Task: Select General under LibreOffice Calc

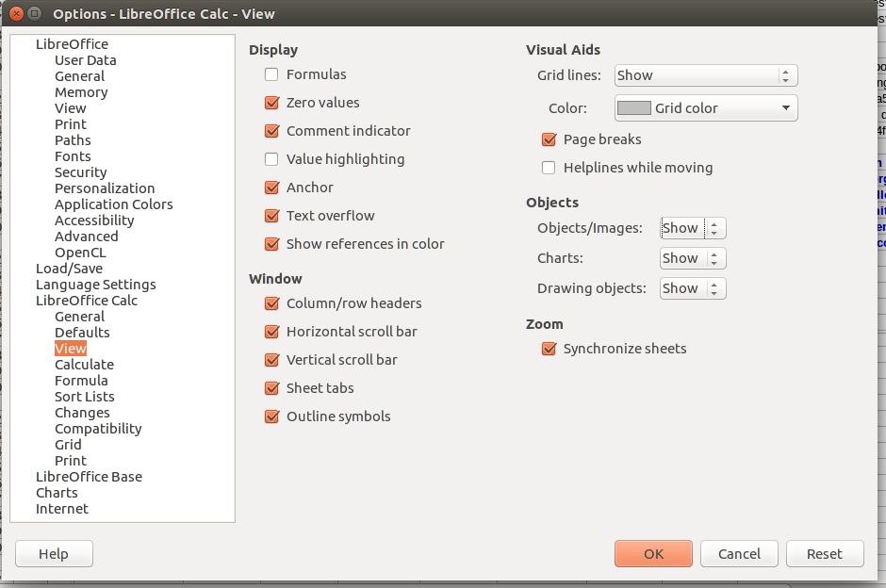Action: [80, 317]
